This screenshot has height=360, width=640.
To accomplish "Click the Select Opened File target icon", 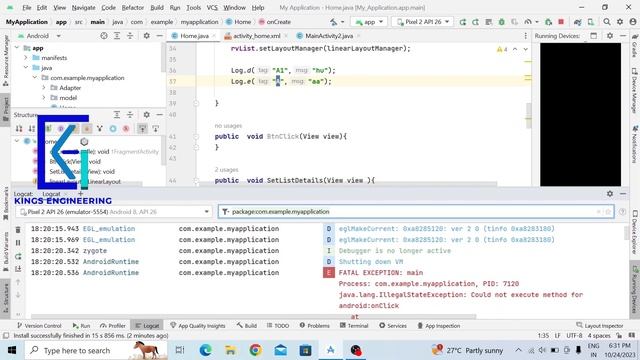I will coord(104,36).
